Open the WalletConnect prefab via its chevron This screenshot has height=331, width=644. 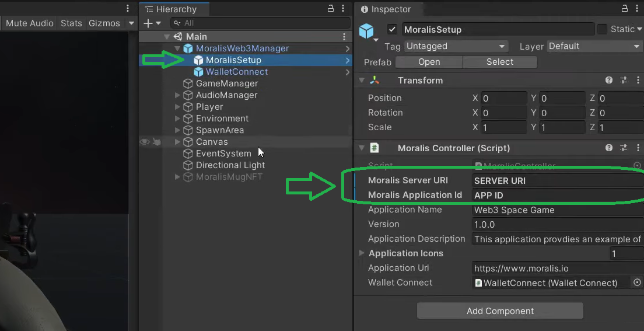click(348, 72)
